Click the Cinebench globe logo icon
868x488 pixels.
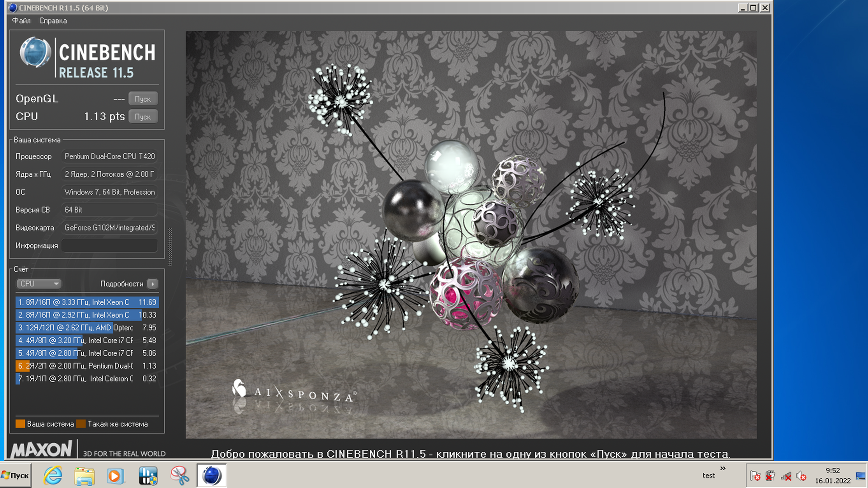(x=35, y=52)
